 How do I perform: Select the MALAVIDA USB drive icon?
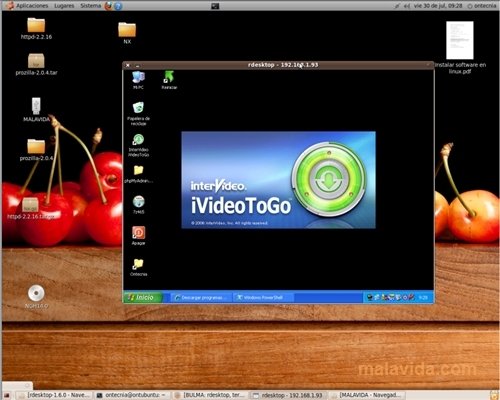pos(36,109)
